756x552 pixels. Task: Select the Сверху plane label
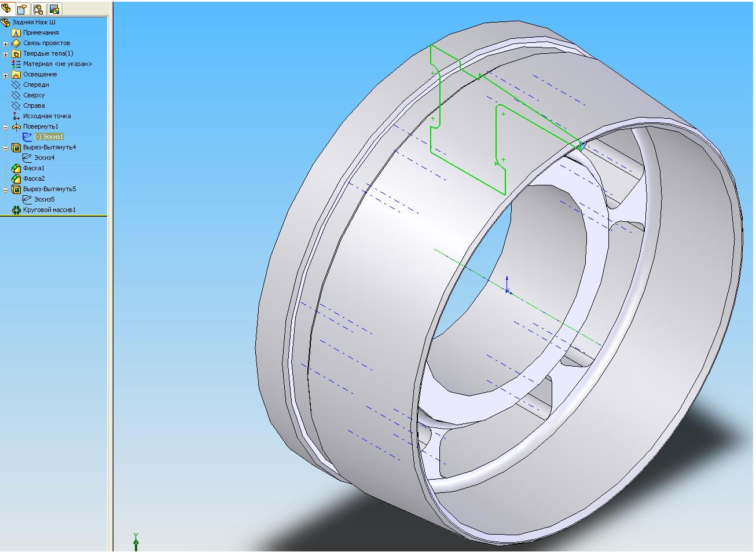[x=34, y=95]
